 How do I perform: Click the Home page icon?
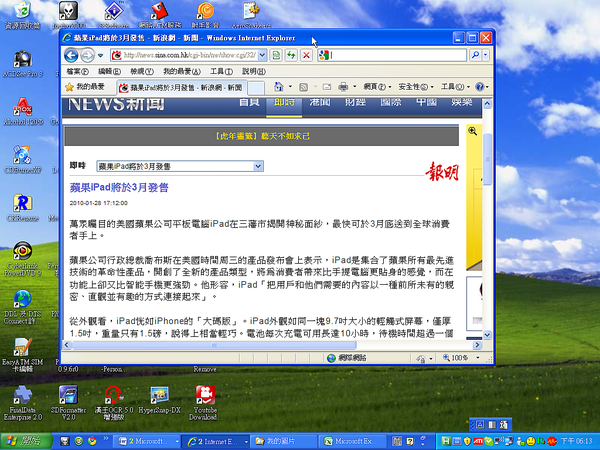tap(279, 87)
